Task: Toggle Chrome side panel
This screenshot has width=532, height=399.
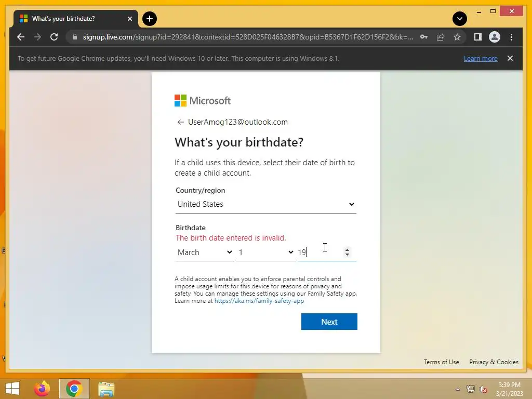Action: click(478, 37)
